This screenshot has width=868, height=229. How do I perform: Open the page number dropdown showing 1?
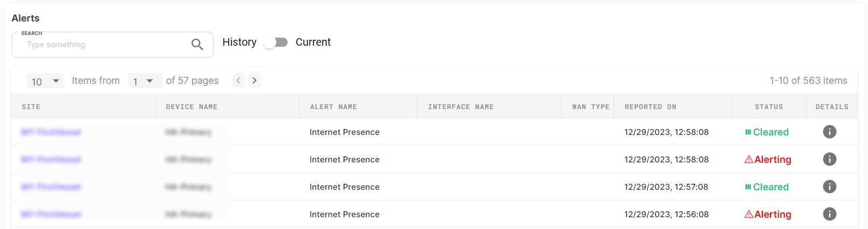click(145, 81)
